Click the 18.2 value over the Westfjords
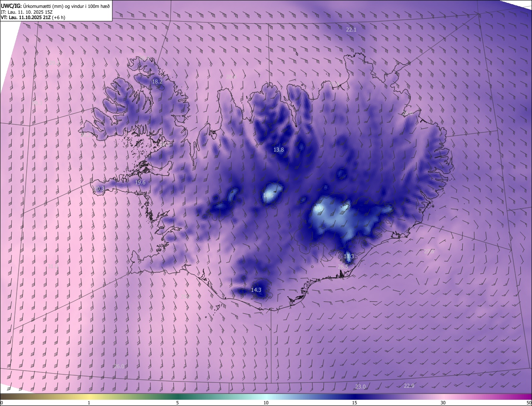Viewport: 532px width, 406px height. [x=157, y=82]
